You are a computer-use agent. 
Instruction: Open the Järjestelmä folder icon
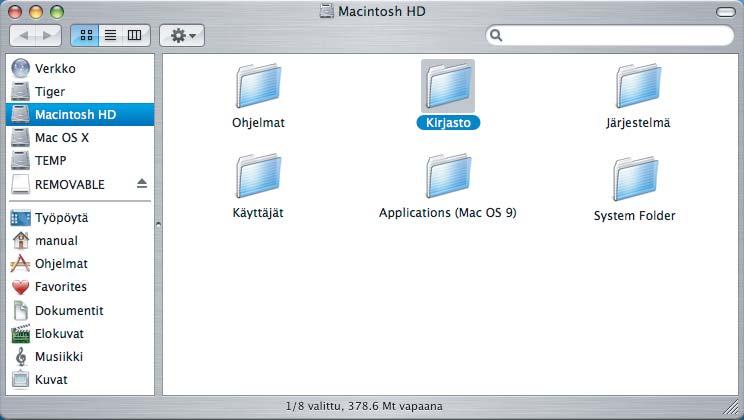click(x=638, y=86)
